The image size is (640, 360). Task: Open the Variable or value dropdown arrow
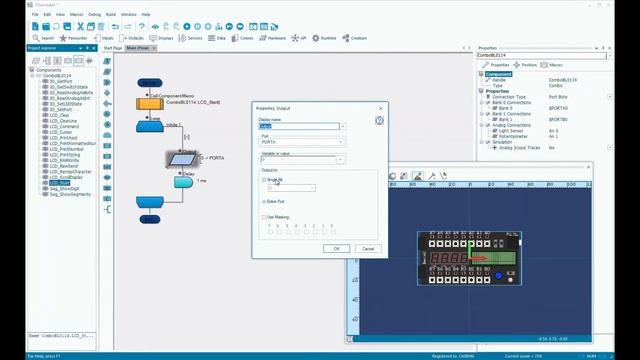[340, 160]
